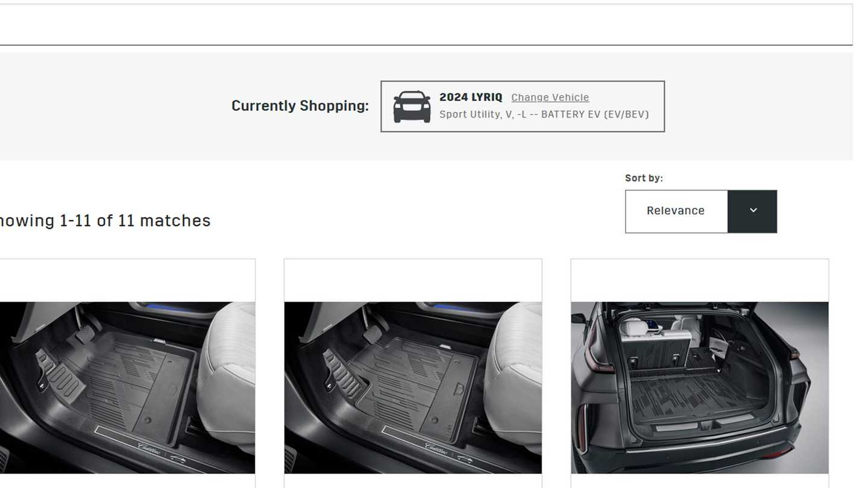Click the 2024 LYRIQ vehicle label
868x488 pixels.
point(471,97)
